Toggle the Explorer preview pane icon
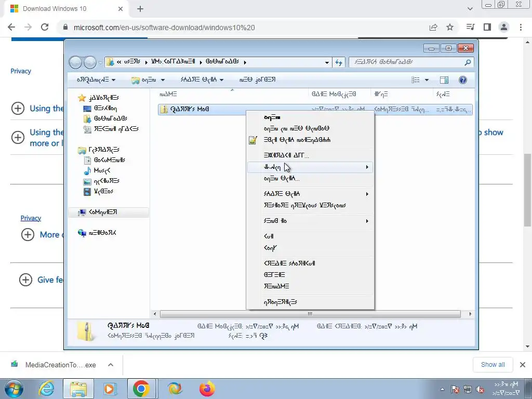This screenshot has height=399, width=532. click(x=444, y=79)
